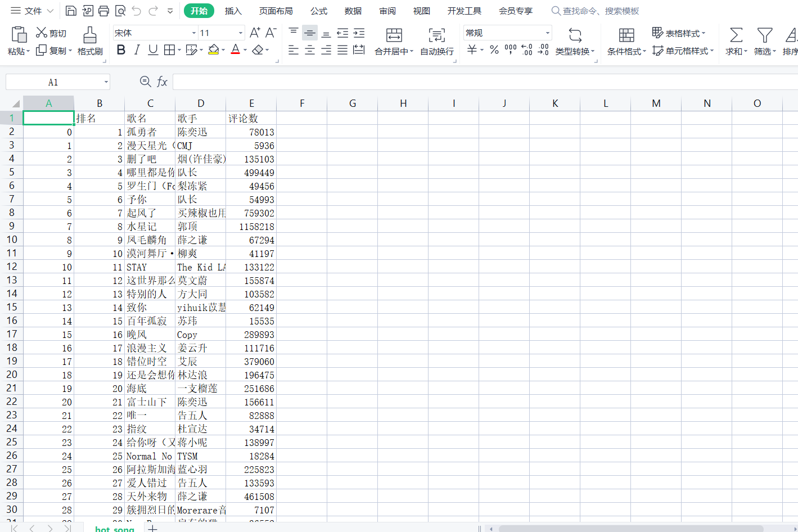
Task: Click the Undo arrow
Action: pos(136,11)
